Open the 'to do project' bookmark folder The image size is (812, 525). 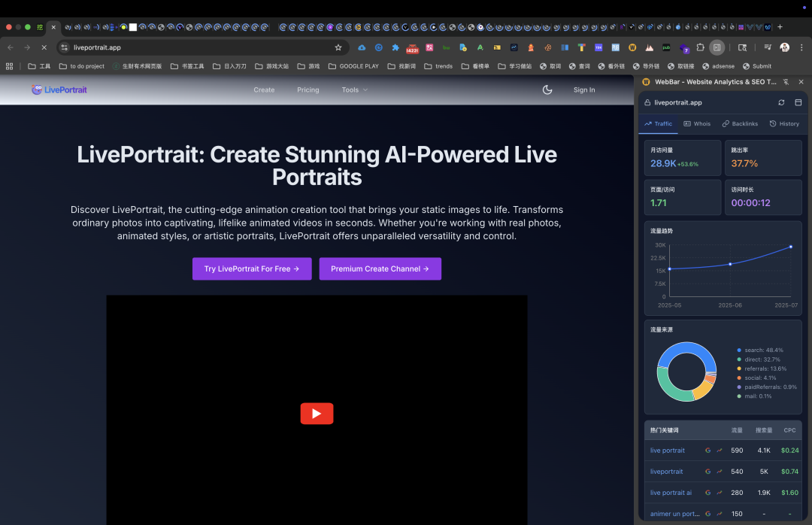[x=82, y=66]
